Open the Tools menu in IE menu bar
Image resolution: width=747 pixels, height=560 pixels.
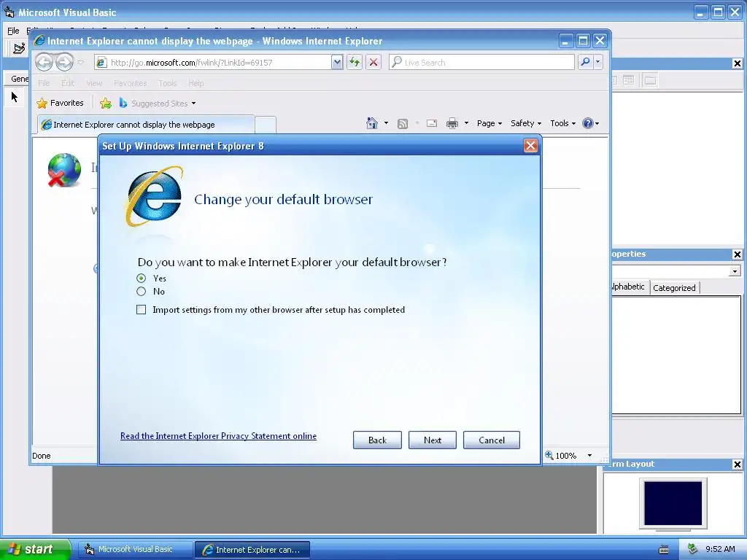coord(168,83)
